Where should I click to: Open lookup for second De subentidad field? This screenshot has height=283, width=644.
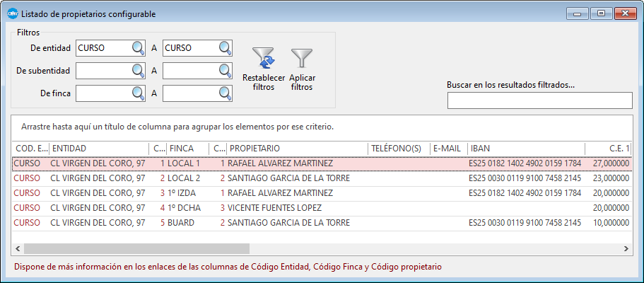pos(225,71)
